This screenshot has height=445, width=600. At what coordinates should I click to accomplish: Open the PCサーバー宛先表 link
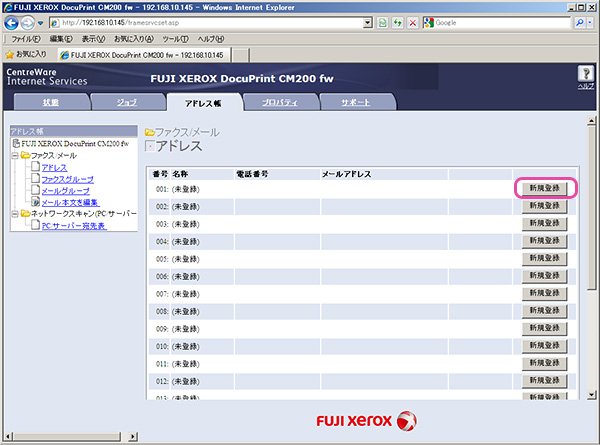point(74,225)
